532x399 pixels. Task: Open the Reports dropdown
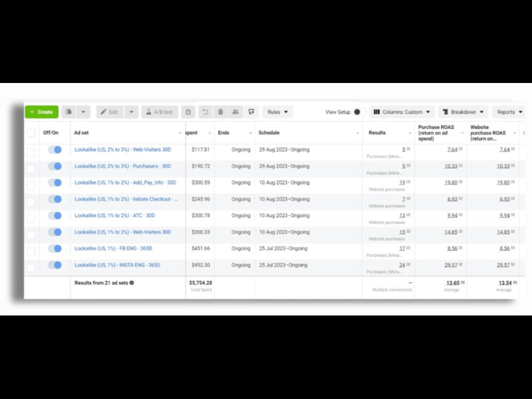point(509,112)
